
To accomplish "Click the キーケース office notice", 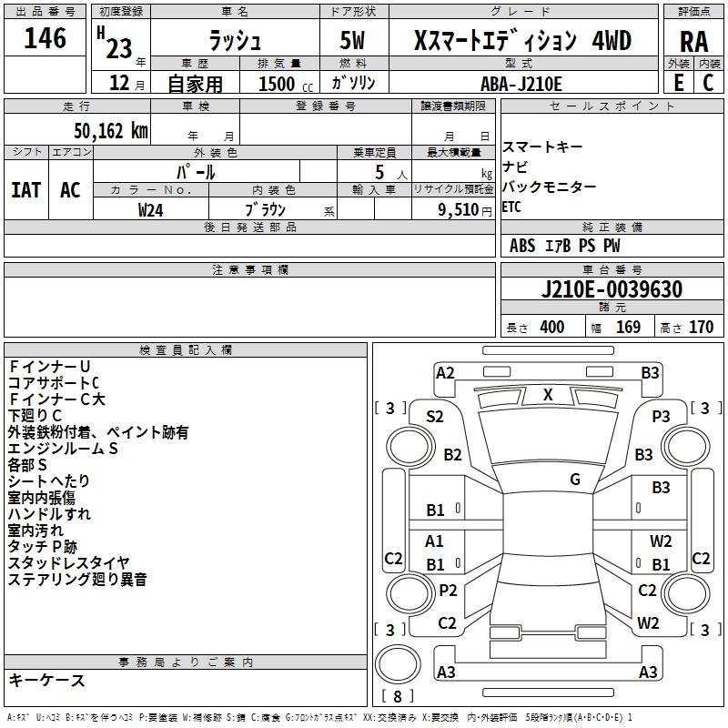I will pos(46,680).
